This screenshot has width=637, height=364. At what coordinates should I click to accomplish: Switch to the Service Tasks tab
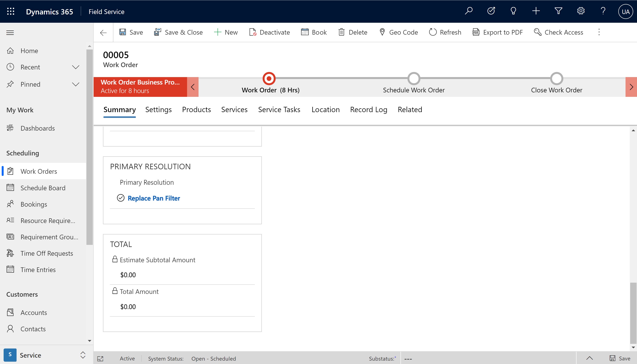[x=279, y=110]
